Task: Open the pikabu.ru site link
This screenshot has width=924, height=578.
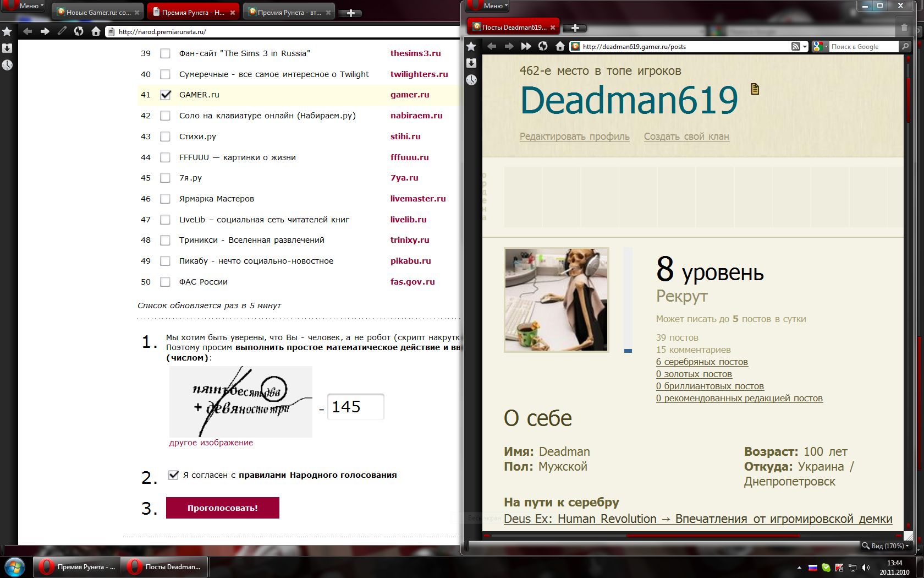Action: [x=411, y=261]
